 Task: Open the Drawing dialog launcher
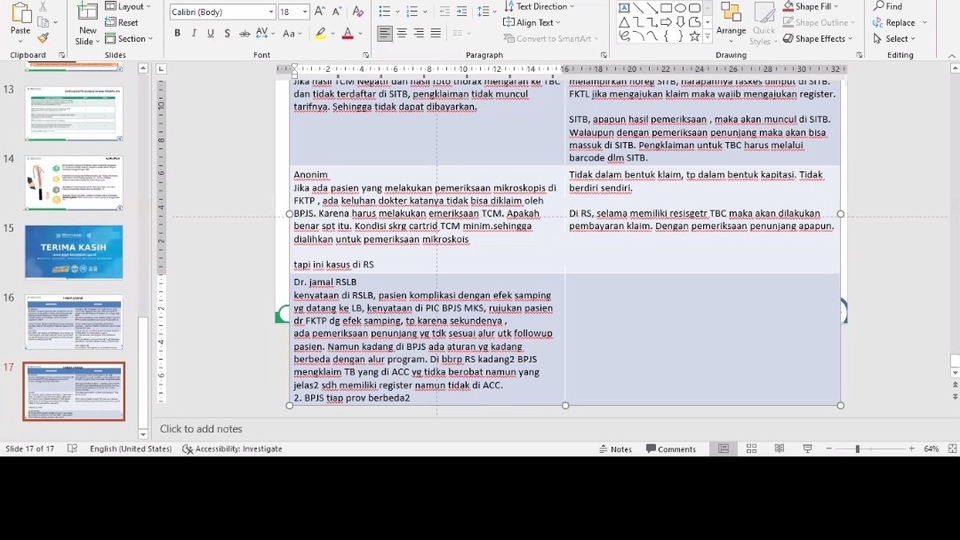coord(859,55)
